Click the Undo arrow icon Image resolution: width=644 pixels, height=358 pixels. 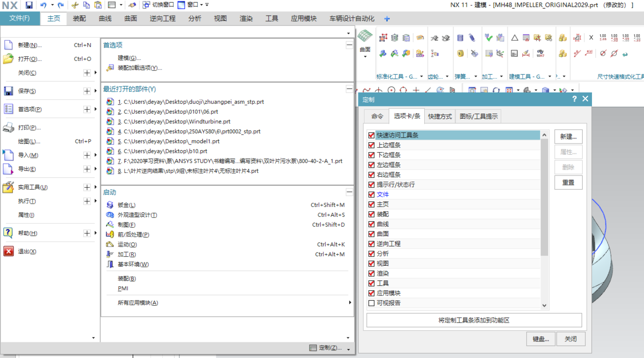point(44,5)
